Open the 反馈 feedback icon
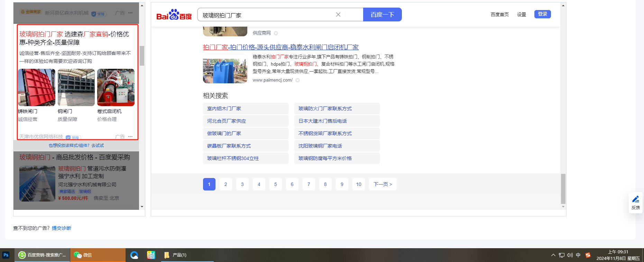The width and height of the screenshot is (644, 262). [x=635, y=203]
